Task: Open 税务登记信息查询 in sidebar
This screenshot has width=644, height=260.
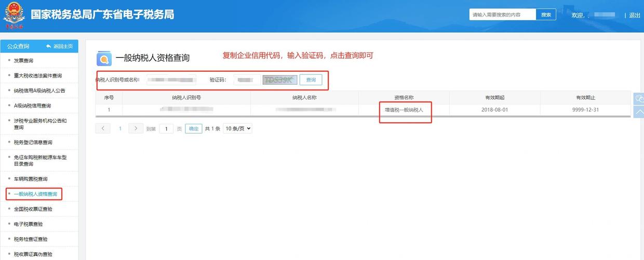Action: click(33, 142)
